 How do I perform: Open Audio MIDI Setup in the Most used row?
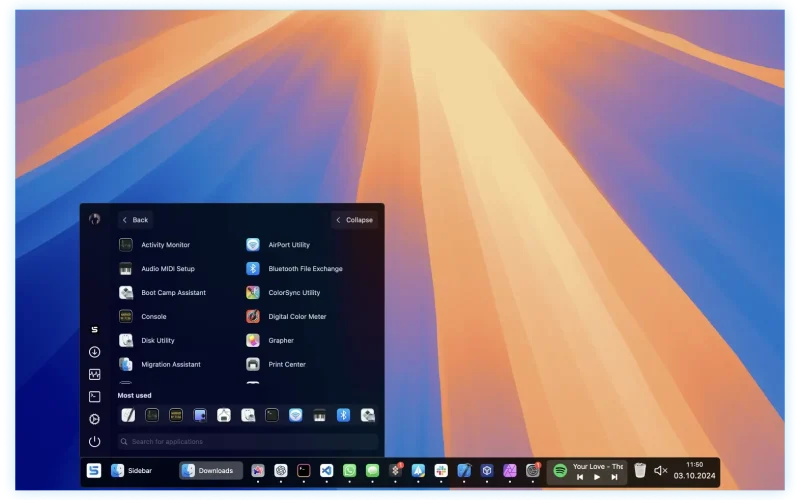click(320, 415)
